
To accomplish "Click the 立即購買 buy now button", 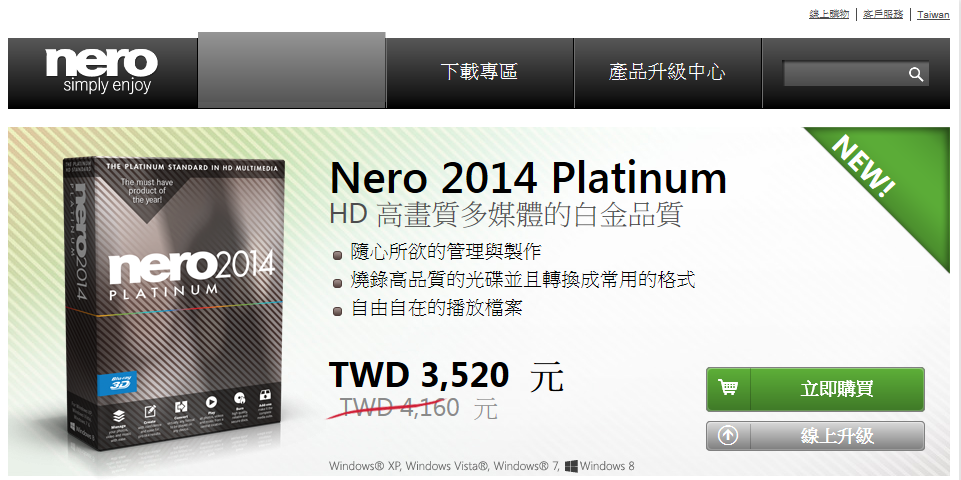I will coord(815,389).
